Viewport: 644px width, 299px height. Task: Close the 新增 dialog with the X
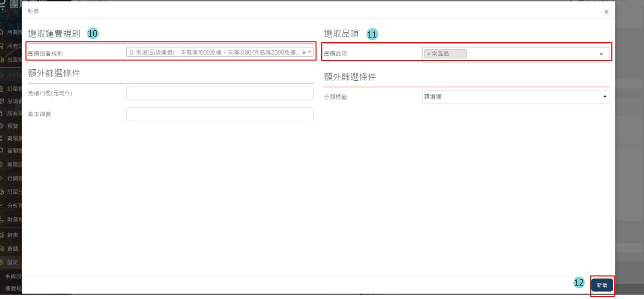pos(606,12)
